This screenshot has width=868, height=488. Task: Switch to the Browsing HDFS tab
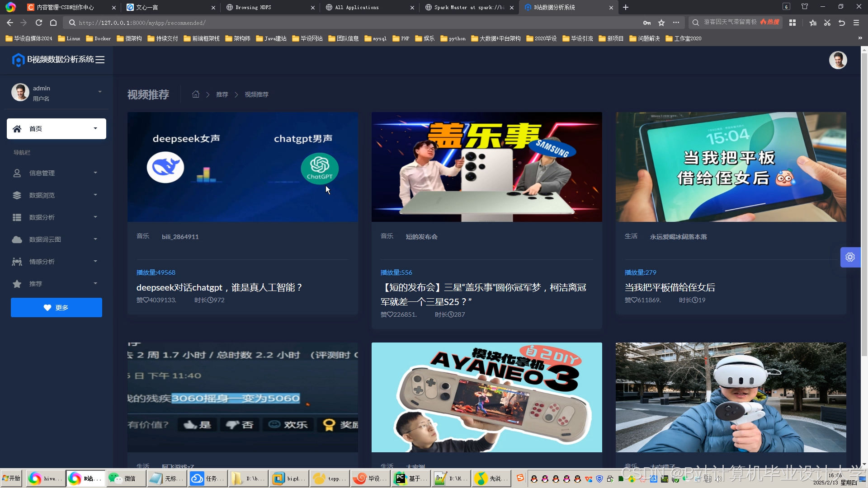253,7
